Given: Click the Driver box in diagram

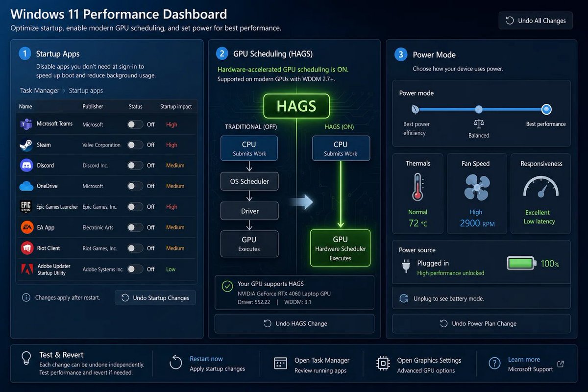Looking at the screenshot, I should (x=249, y=211).
